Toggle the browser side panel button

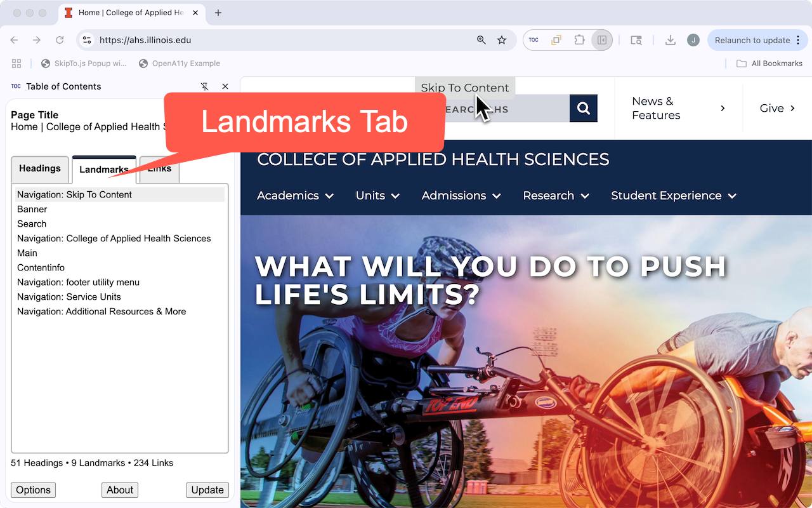[602, 40]
